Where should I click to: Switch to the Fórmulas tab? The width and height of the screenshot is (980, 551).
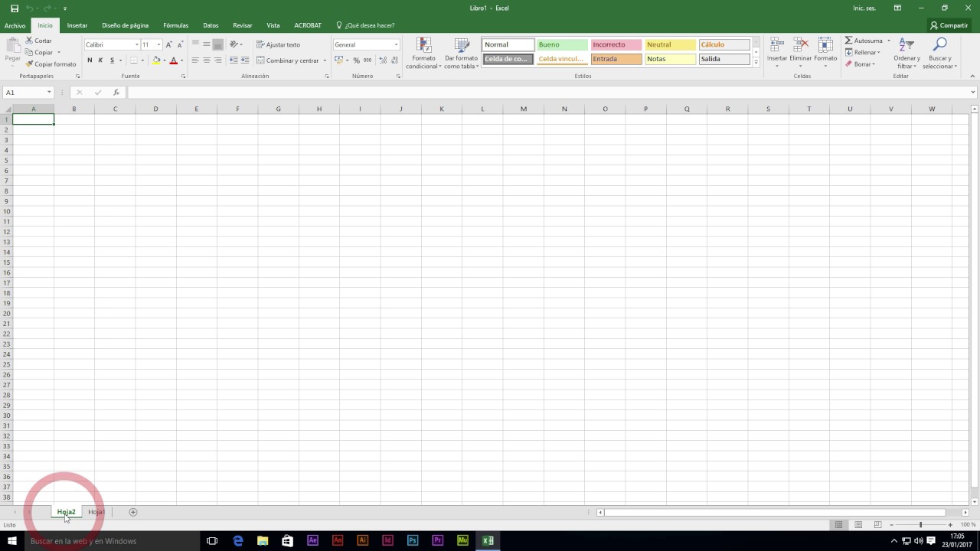(x=175, y=25)
